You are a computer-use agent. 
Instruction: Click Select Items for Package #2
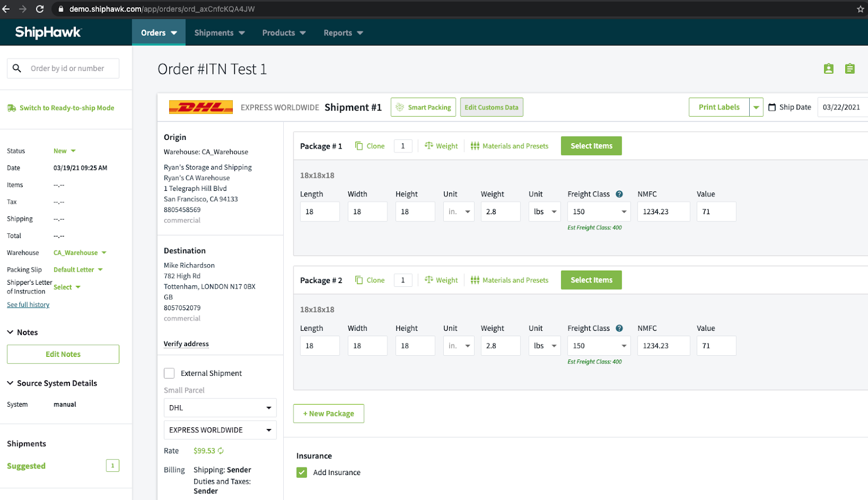point(591,280)
